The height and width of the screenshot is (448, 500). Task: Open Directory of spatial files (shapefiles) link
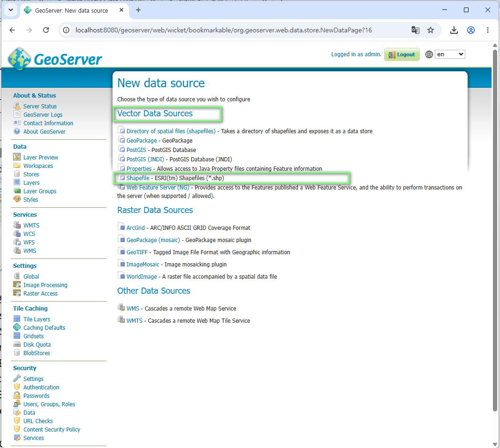coord(171,131)
